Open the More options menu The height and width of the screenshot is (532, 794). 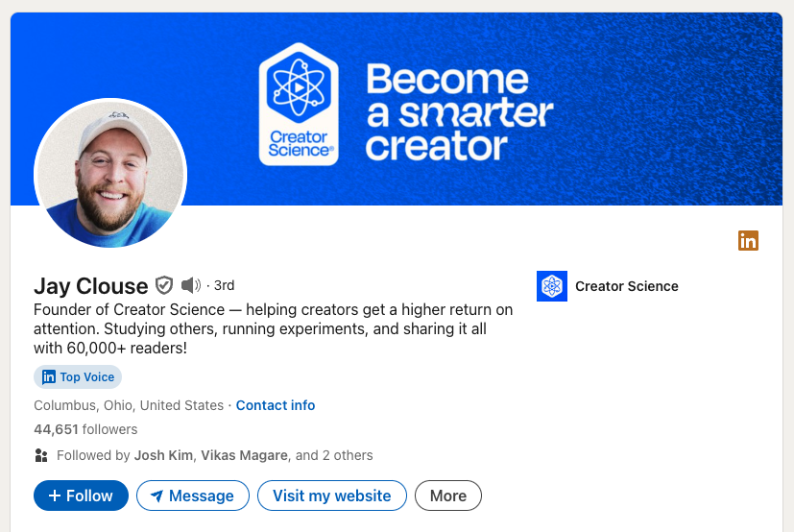[x=447, y=496]
